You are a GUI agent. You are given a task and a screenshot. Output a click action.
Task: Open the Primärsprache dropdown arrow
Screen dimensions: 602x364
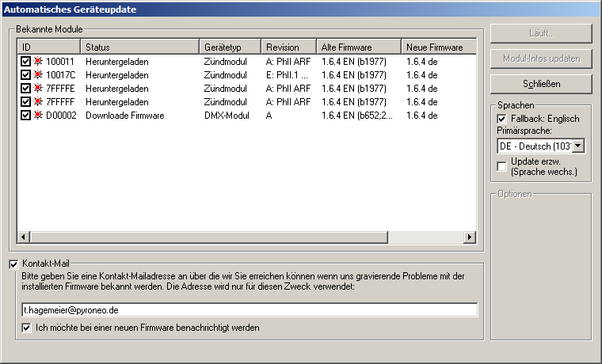click(578, 146)
